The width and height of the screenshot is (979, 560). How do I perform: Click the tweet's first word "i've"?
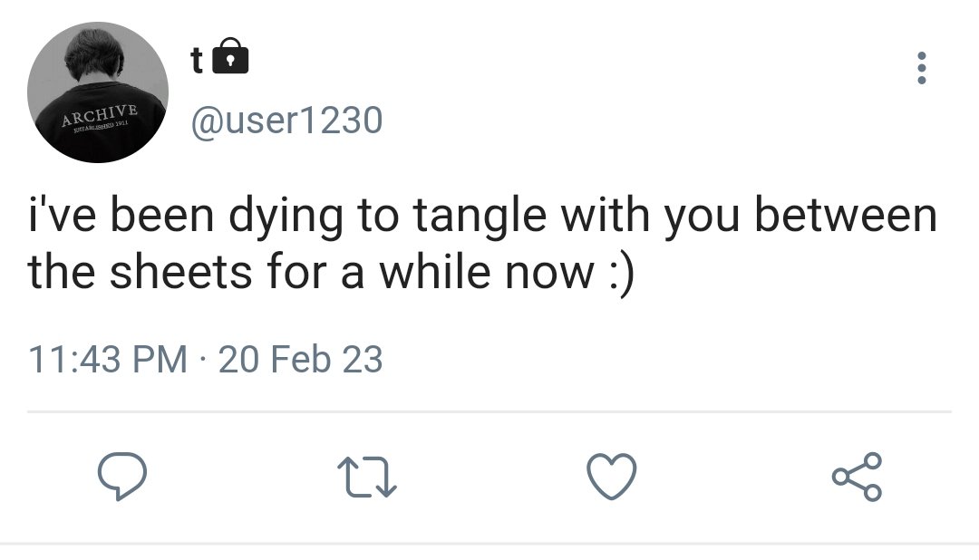(63, 215)
